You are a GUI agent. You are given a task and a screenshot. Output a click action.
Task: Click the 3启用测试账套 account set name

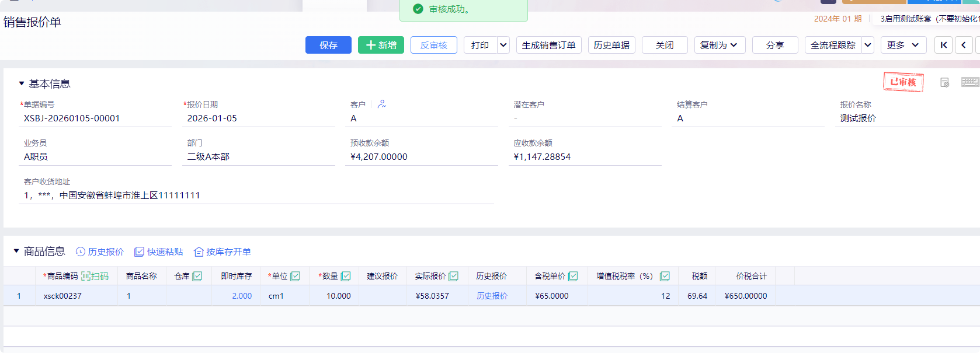tap(930, 19)
